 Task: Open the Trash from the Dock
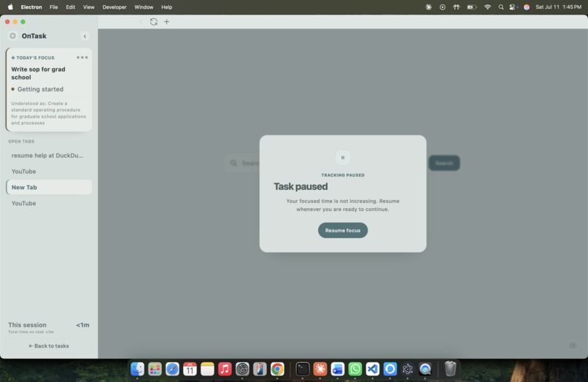tap(450, 370)
